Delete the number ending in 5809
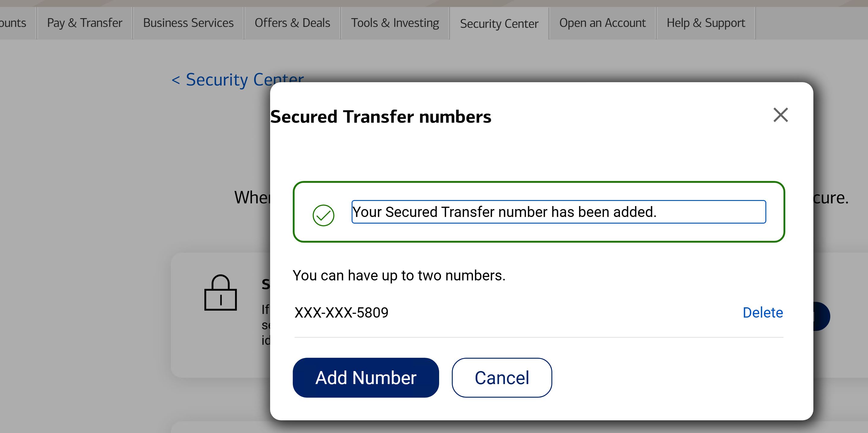 pos(763,313)
